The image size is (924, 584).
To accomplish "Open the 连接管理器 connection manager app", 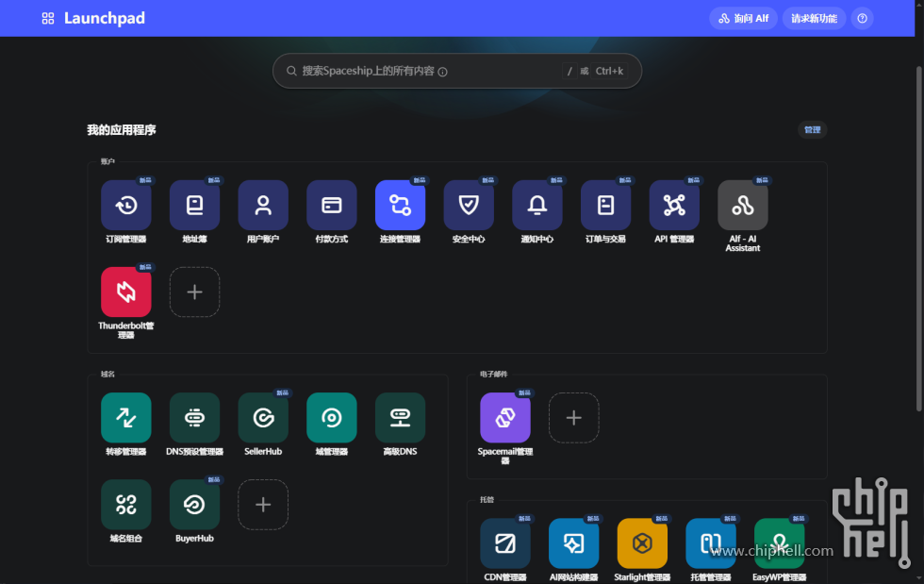I will [400, 206].
